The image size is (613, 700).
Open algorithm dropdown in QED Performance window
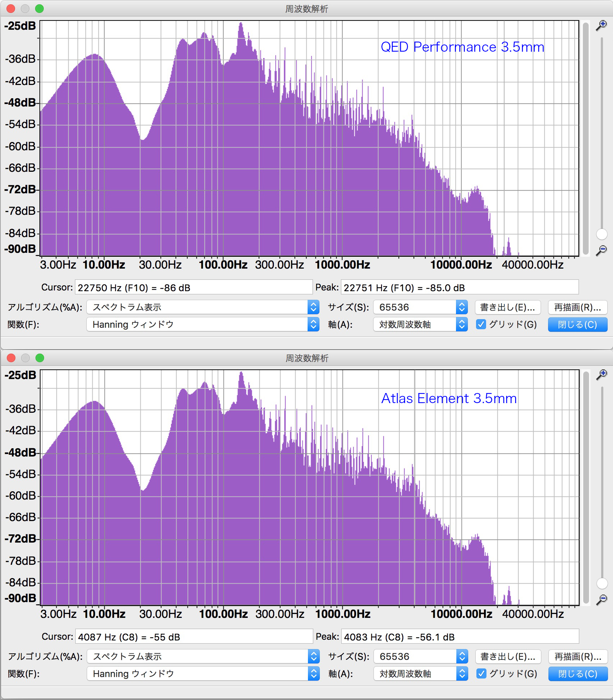(x=203, y=307)
